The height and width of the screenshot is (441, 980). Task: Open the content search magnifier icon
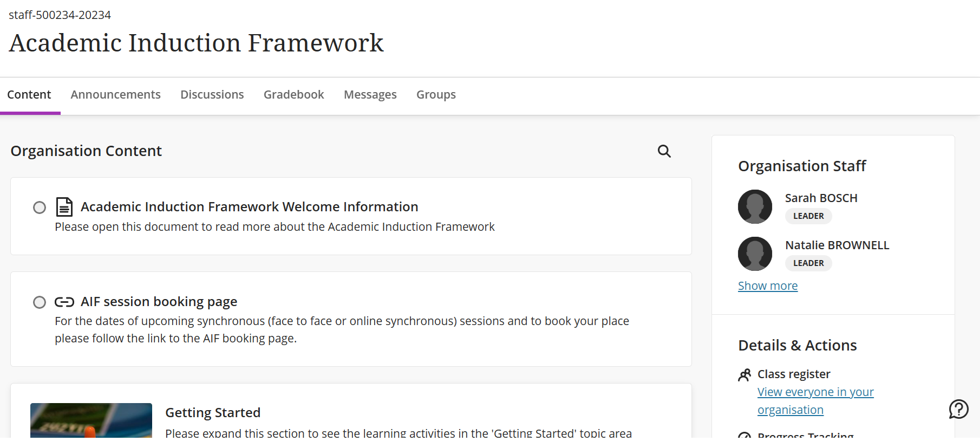tap(664, 151)
